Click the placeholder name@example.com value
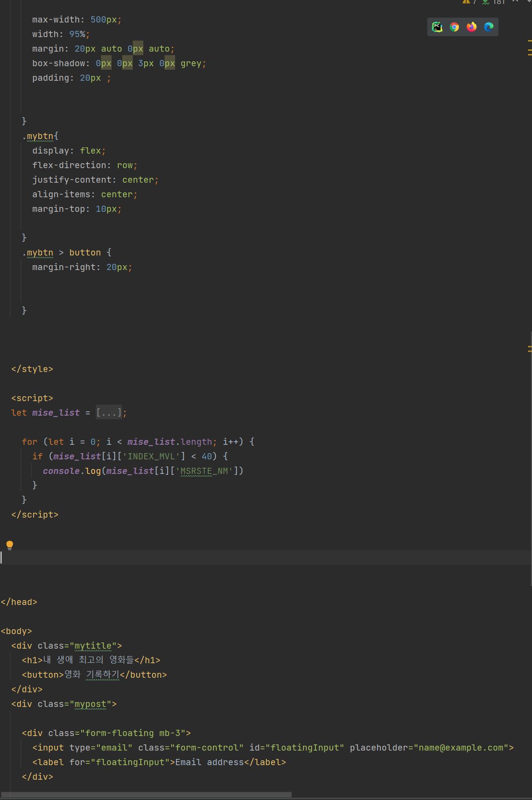This screenshot has height=800, width=532. [461, 747]
